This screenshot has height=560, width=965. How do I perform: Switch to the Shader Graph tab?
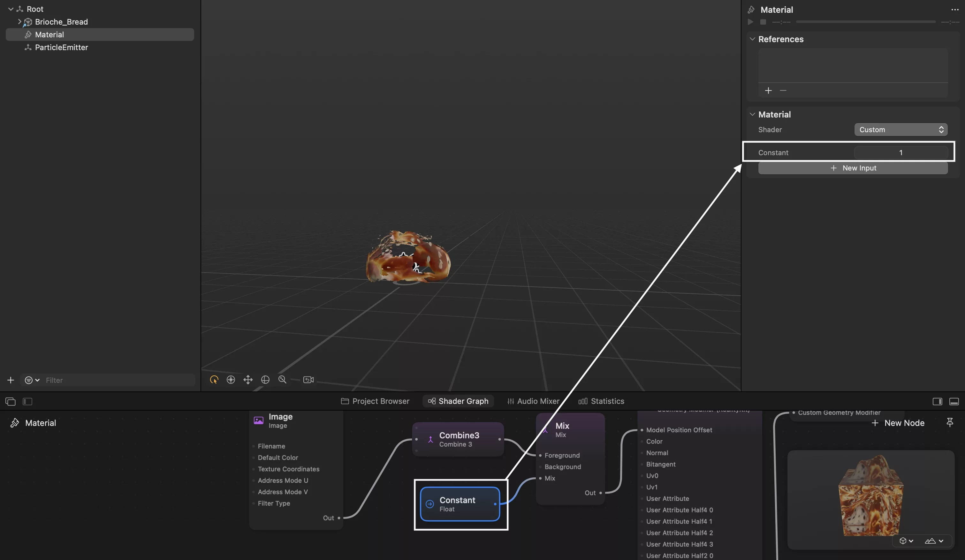[458, 401]
